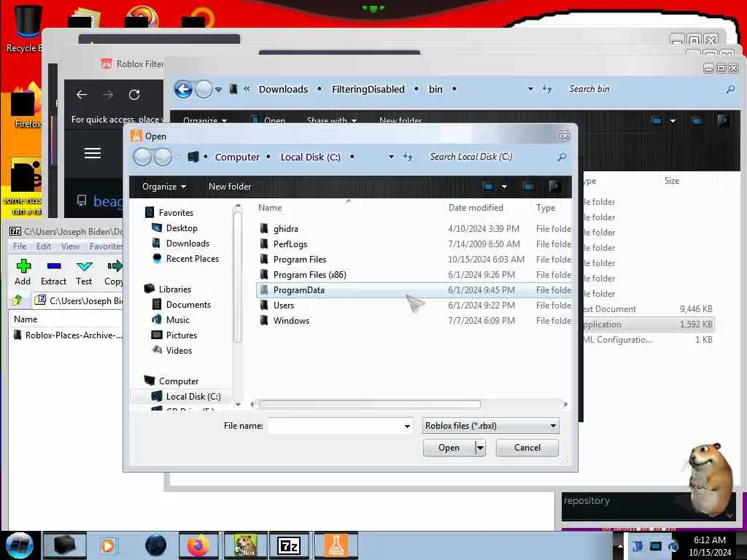Image resolution: width=747 pixels, height=560 pixels.
Task: Open Edit menu in 7-Zip
Action: (43, 246)
